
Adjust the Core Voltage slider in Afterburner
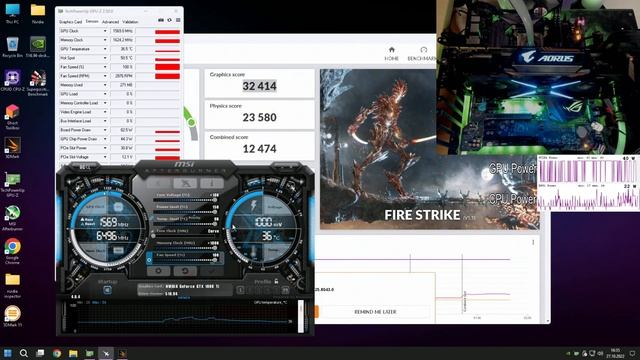[x=187, y=200]
